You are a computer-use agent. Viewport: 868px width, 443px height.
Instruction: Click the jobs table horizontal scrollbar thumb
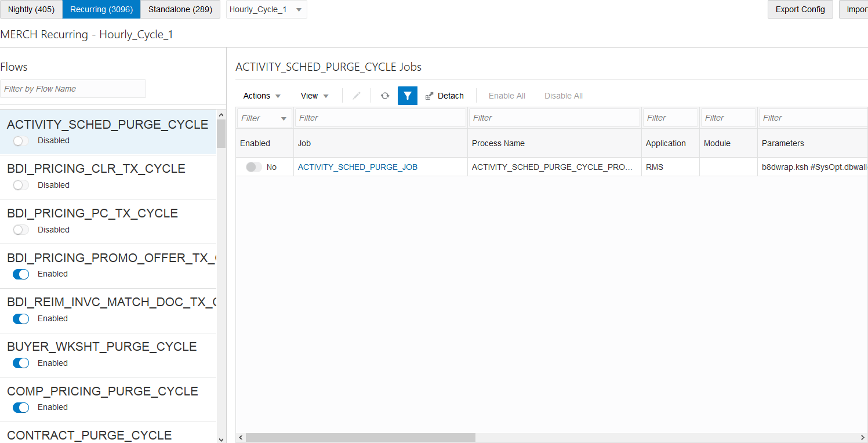coord(360,438)
